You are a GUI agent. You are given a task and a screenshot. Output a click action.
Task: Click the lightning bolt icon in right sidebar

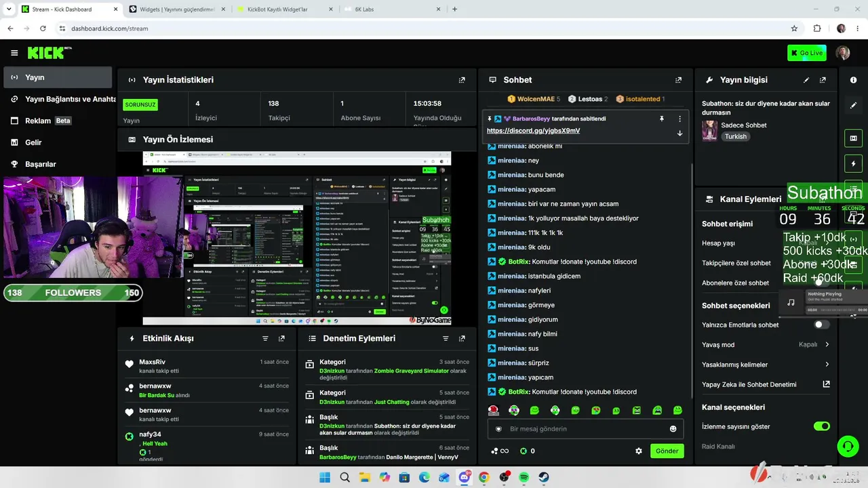853,164
